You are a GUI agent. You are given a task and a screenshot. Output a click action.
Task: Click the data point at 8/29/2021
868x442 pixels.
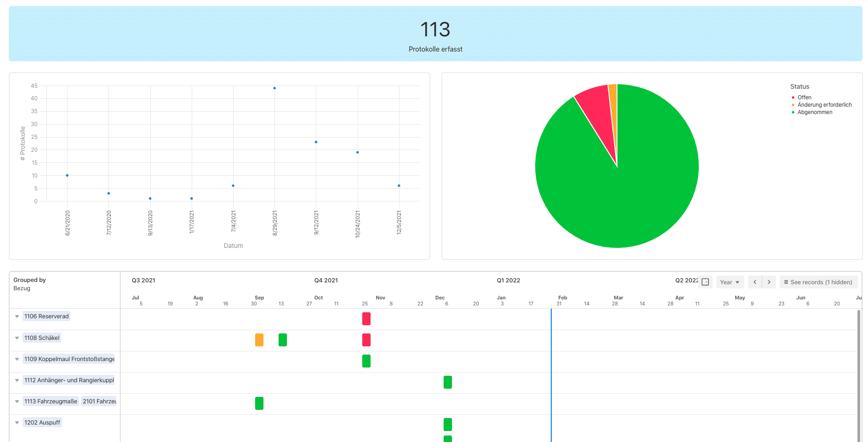coord(274,88)
